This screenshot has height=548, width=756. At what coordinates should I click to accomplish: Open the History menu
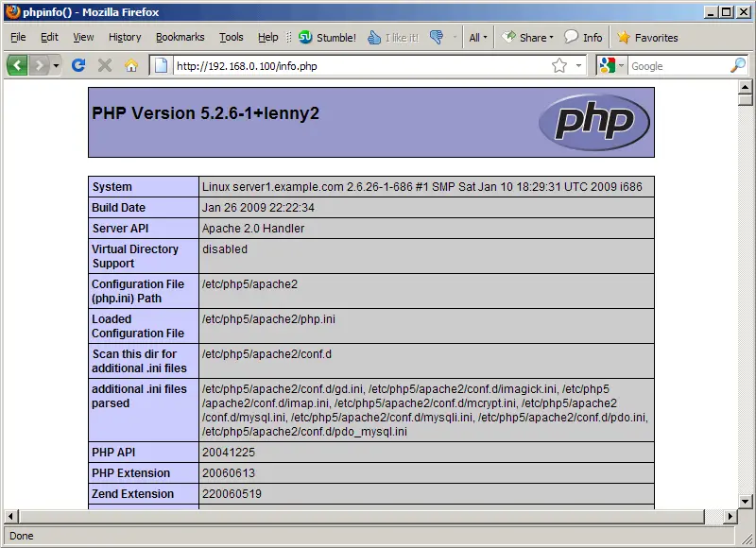tap(125, 37)
